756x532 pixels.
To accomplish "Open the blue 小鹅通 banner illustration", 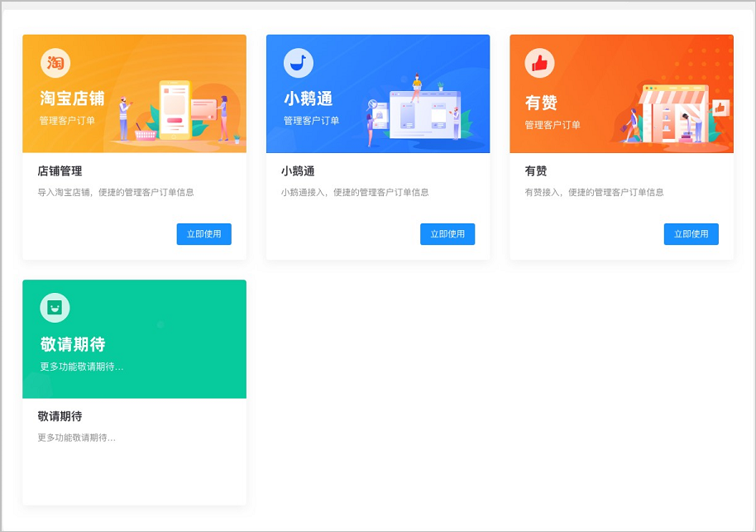I will click(x=378, y=93).
